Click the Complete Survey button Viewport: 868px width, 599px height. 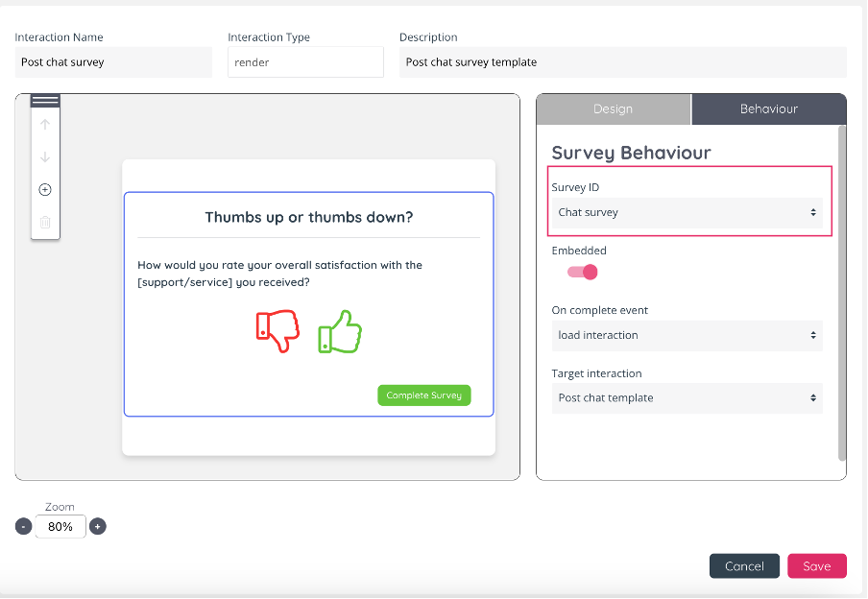423,395
